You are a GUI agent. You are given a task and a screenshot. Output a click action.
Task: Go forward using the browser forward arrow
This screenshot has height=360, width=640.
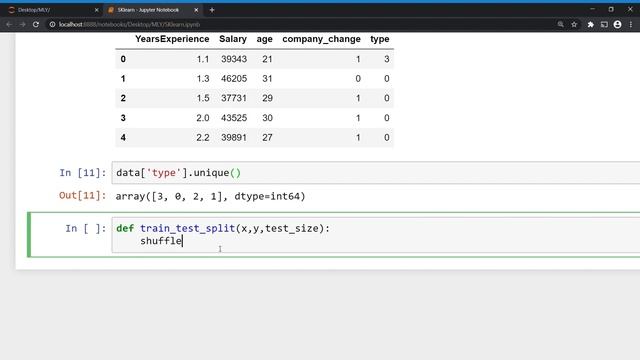[x=22, y=24]
